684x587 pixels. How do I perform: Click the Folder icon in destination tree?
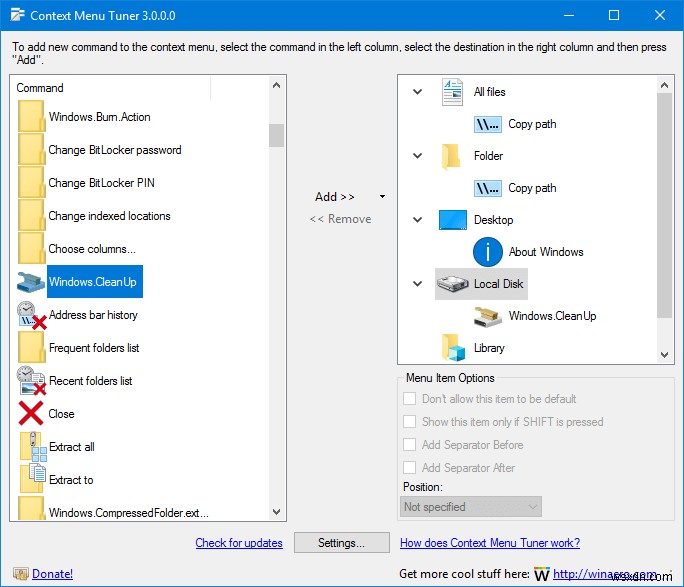[451, 156]
